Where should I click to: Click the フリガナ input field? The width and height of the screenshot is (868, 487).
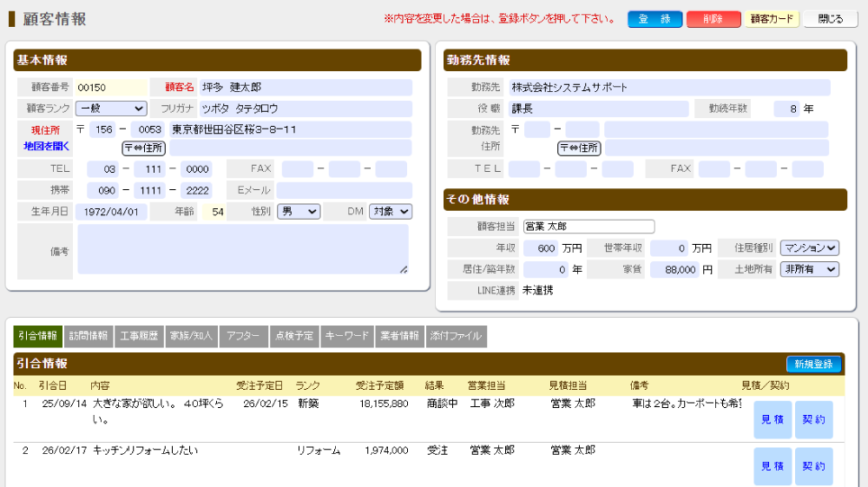coord(306,109)
